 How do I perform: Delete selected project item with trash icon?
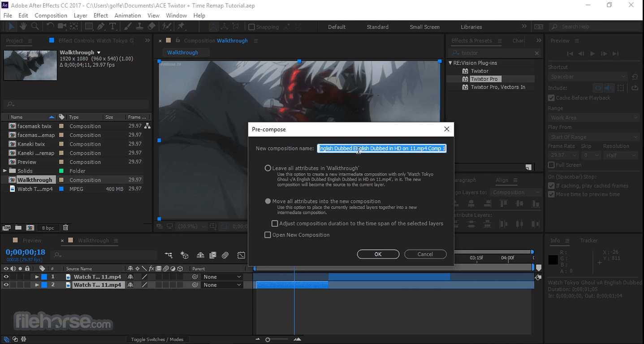coord(65,228)
